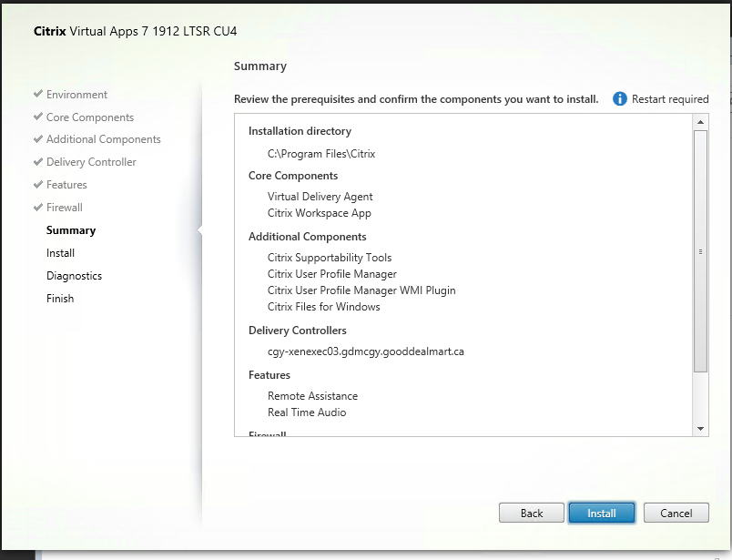The image size is (732, 560).
Task: Select the Finish step in sidebar
Action: pos(60,299)
